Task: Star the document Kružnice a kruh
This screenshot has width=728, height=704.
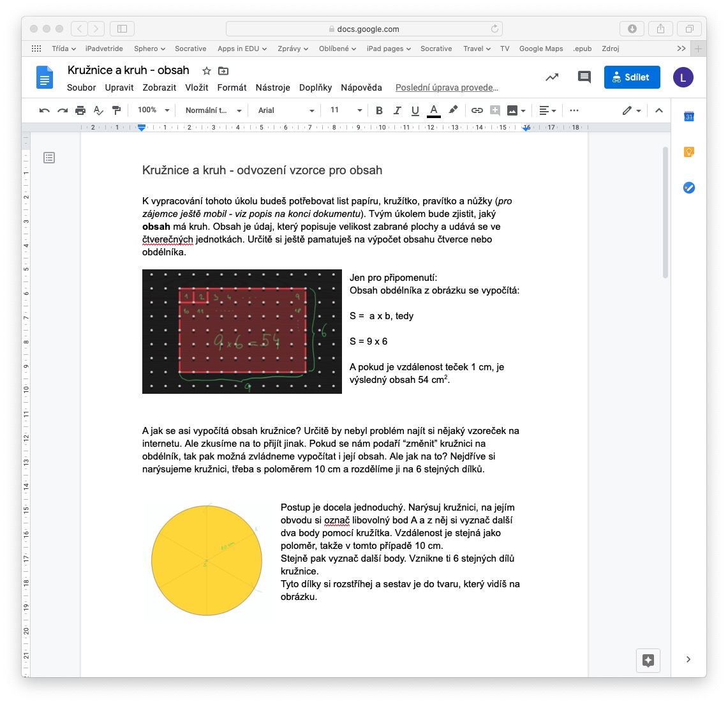Action: [x=207, y=71]
